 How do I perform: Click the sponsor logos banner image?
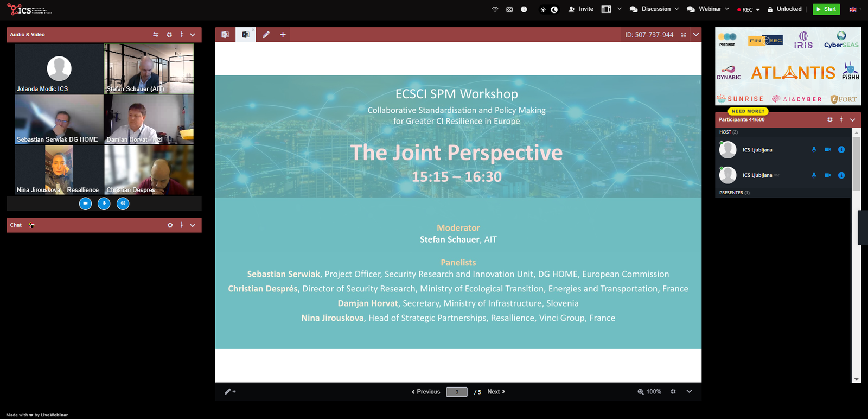tap(788, 66)
